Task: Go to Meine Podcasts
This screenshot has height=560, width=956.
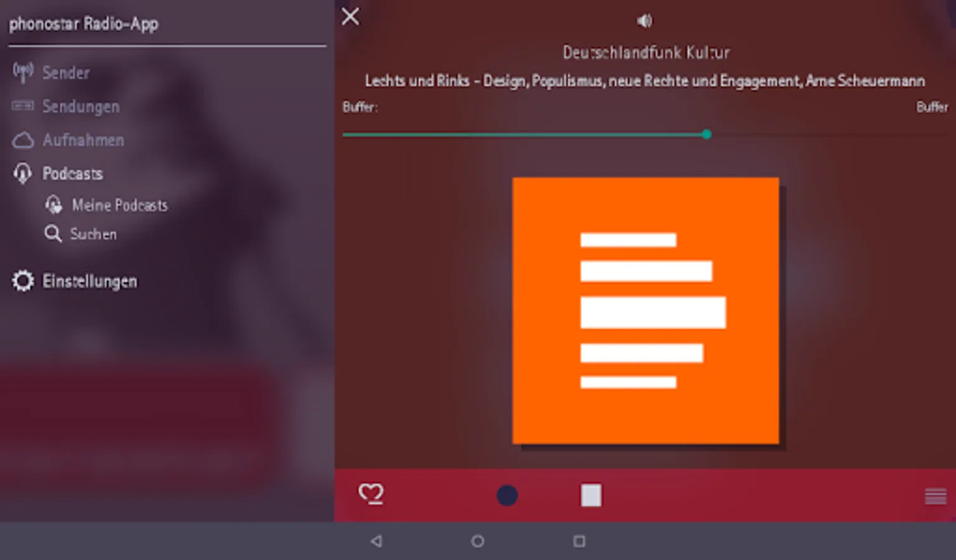Action: click(x=119, y=205)
